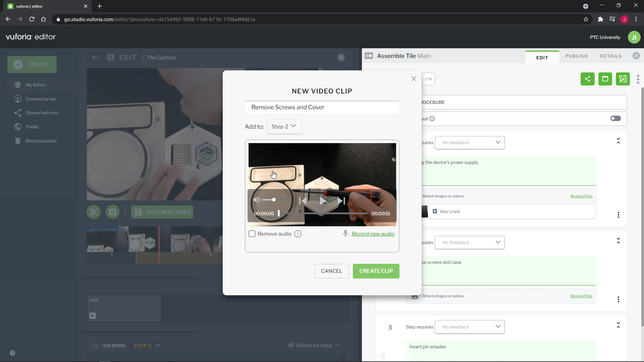
Task: Cancel the new video clip
Action: coord(331,271)
